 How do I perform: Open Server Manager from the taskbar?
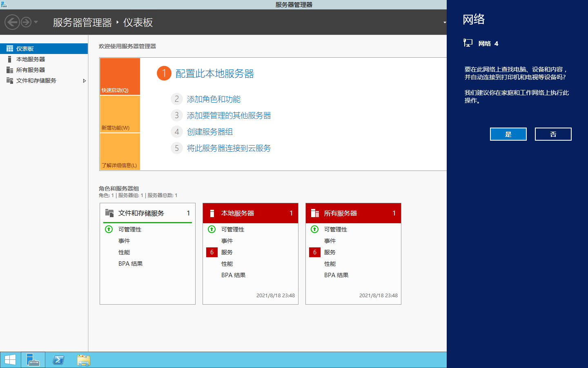33,360
